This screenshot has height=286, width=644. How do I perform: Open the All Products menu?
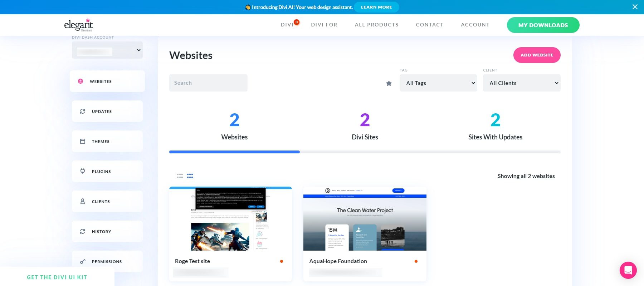tap(377, 25)
